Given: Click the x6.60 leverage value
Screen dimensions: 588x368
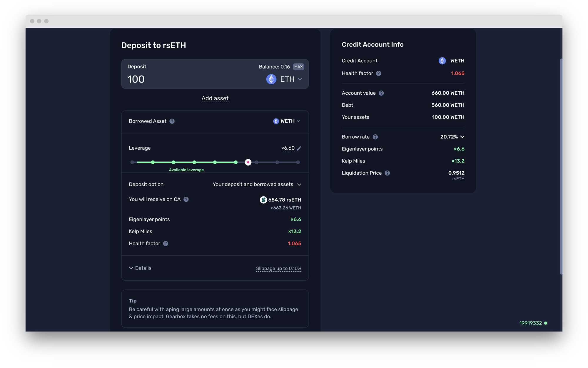Looking at the screenshot, I should click(288, 148).
